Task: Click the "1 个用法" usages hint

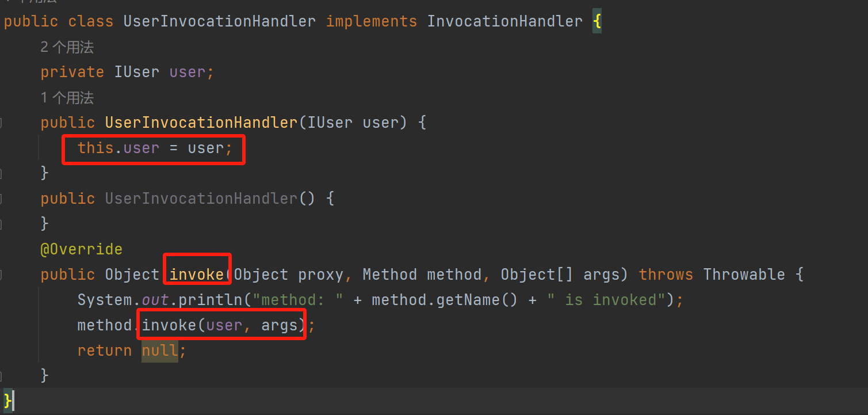Action: point(67,98)
